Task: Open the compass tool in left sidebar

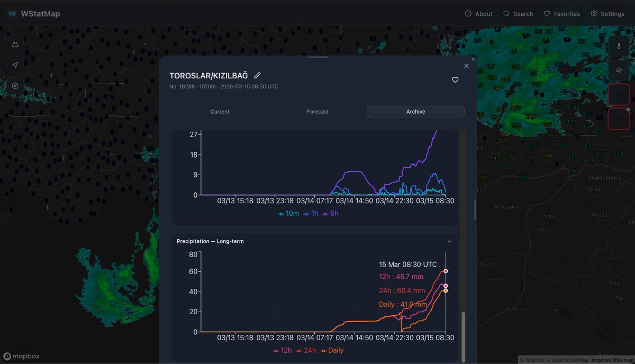Action: coord(15,85)
